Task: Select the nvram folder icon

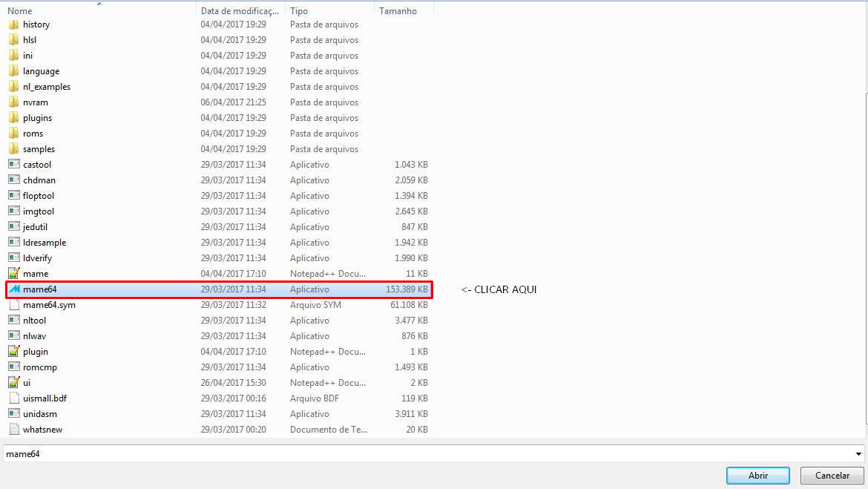Action: point(14,102)
